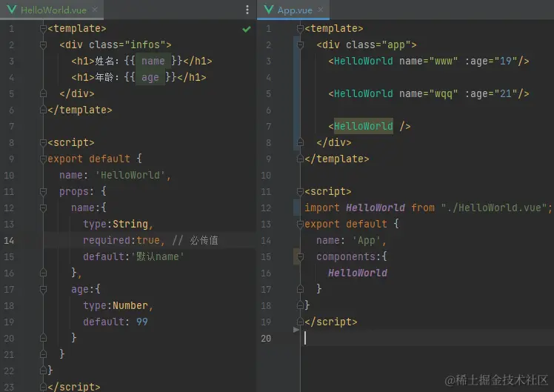Click the age interpolation in the second h1
554x392 pixels.
(x=150, y=77)
